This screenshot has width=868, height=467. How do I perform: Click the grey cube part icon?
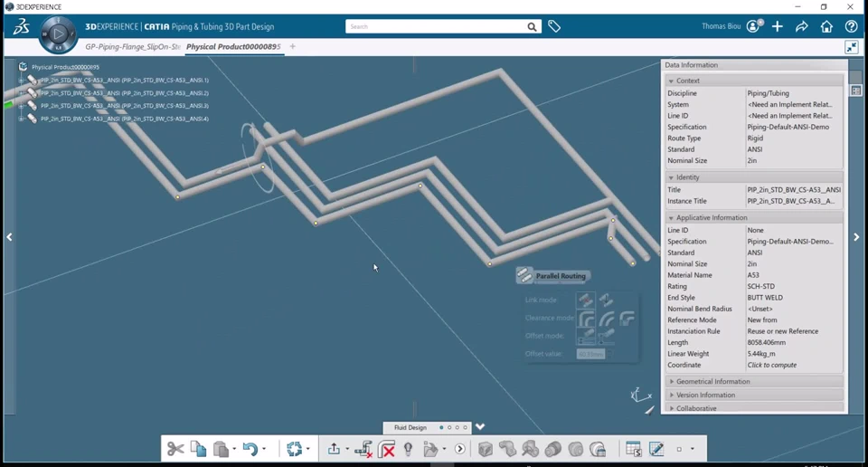click(486, 449)
